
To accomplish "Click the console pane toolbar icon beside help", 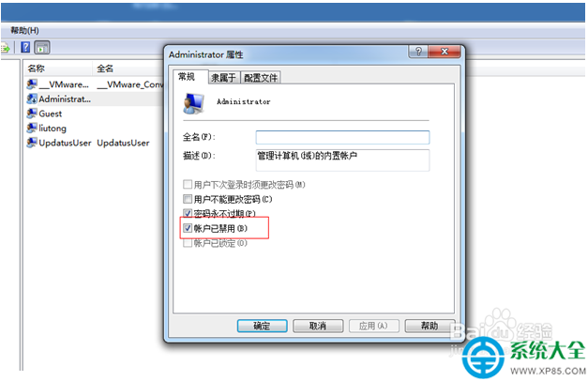I will coord(42,48).
